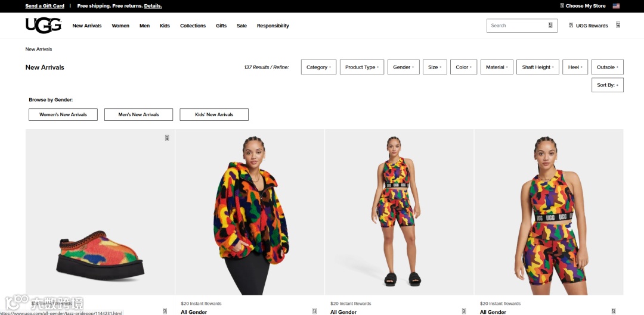Expand the Shaft Height filter
This screenshot has height=315, width=644.
pyautogui.click(x=538, y=67)
